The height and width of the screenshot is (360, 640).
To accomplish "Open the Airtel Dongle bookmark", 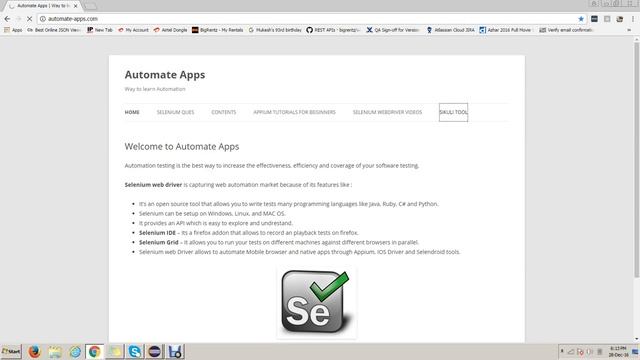I will 170,30.
